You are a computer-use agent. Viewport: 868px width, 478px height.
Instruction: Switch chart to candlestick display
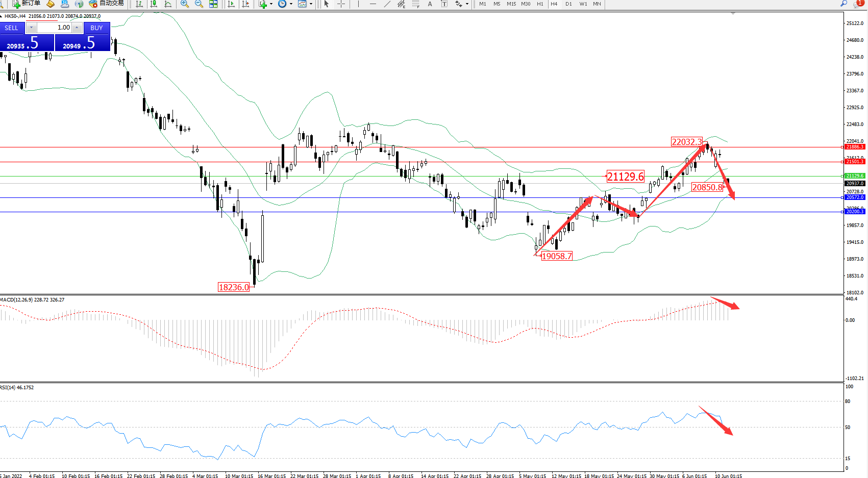tap(153, 4)
